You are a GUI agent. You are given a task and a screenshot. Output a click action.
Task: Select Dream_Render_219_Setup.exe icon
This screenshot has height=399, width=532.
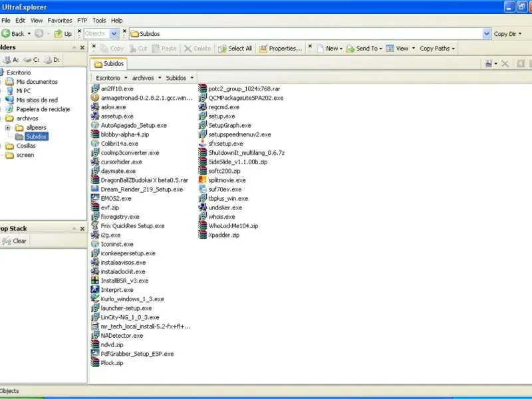point(95,190)
